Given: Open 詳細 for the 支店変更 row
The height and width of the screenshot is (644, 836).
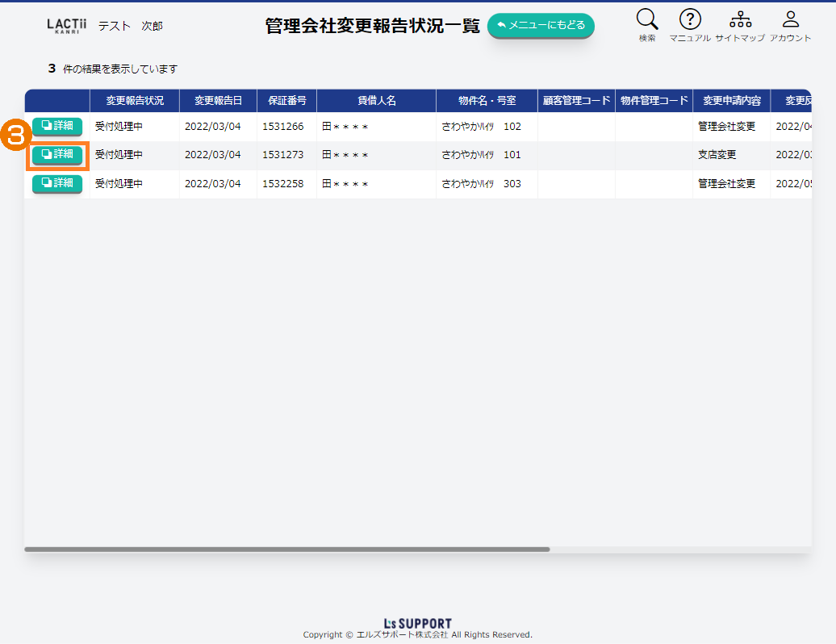Looking at the screenshot, I should (x=57, y=154).
